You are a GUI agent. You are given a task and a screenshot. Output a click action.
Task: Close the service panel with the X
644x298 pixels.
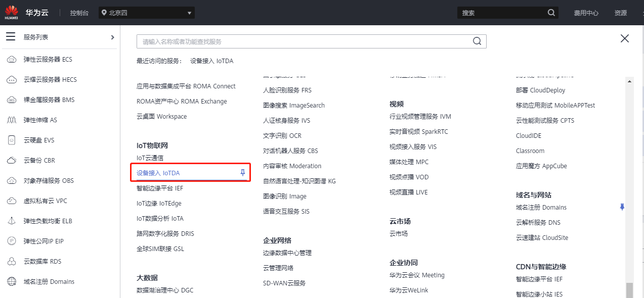(625, 38)
